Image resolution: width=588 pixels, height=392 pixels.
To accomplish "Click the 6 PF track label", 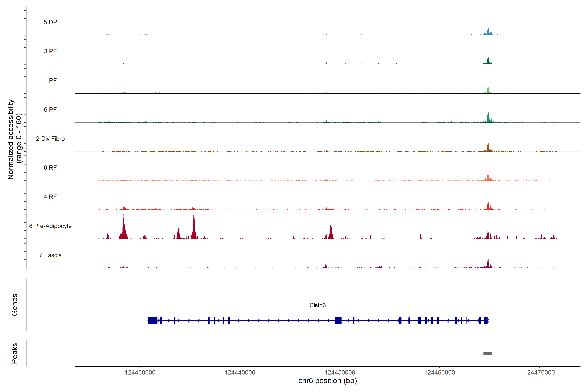I will point(50,109).
